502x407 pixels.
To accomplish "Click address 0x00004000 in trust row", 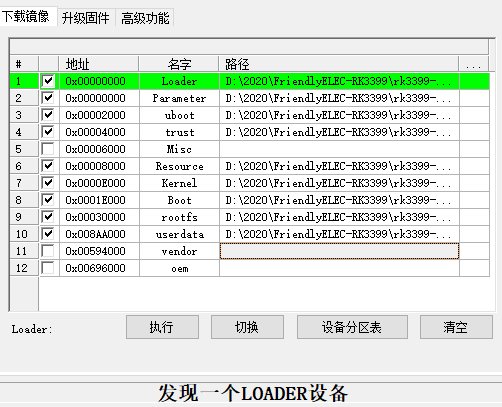I will (99, 132).
